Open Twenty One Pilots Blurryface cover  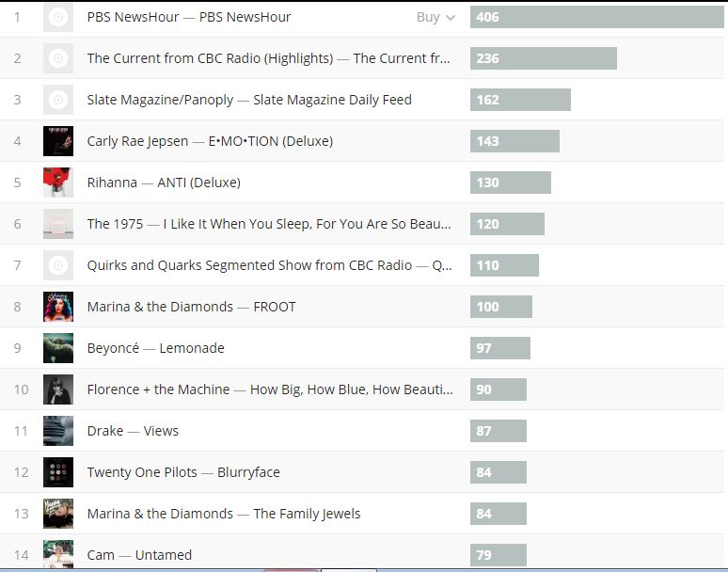(58, 472)
